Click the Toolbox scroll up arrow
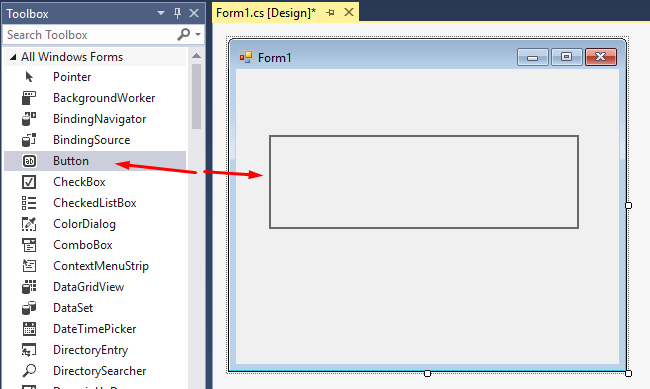The image size is (650, 389). [x=196, y=56]
